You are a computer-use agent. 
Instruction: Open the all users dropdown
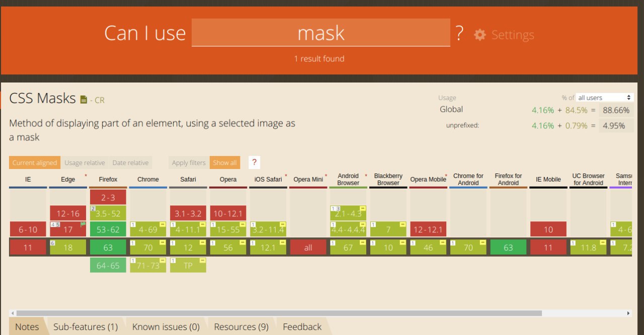pos(605,98)
